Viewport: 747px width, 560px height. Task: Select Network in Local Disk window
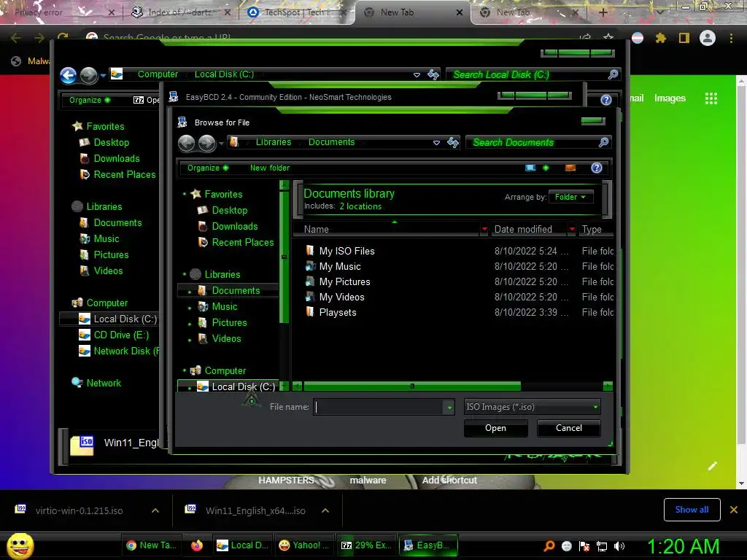point(104,383)
